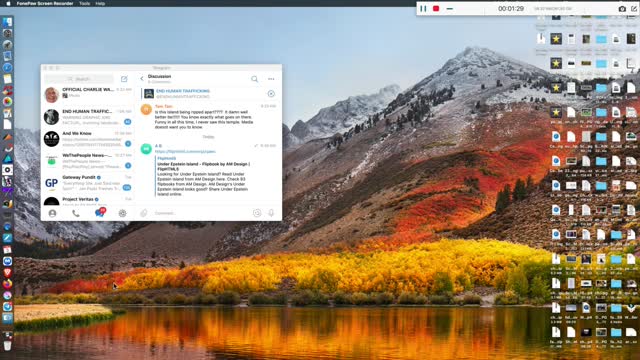
Task: Open Under Epstein Island flipbook preview title
Action: click(203, 166)
